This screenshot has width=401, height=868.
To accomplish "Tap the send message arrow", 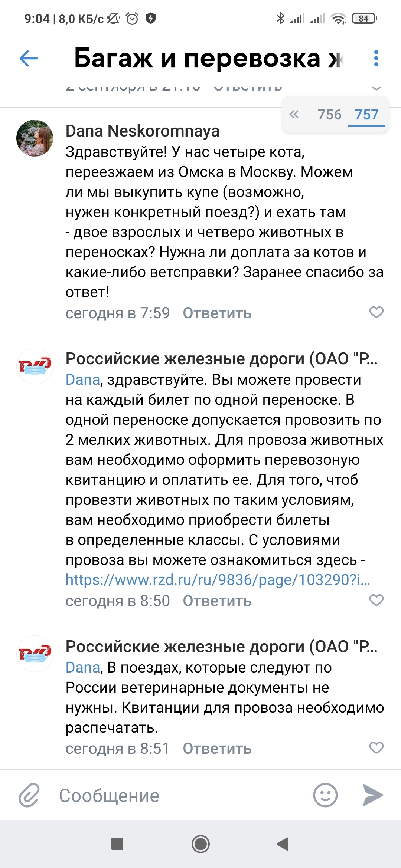I will (372, 795).
